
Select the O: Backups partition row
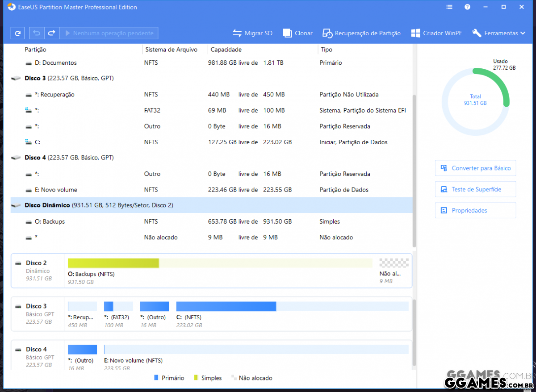(211, 221)
